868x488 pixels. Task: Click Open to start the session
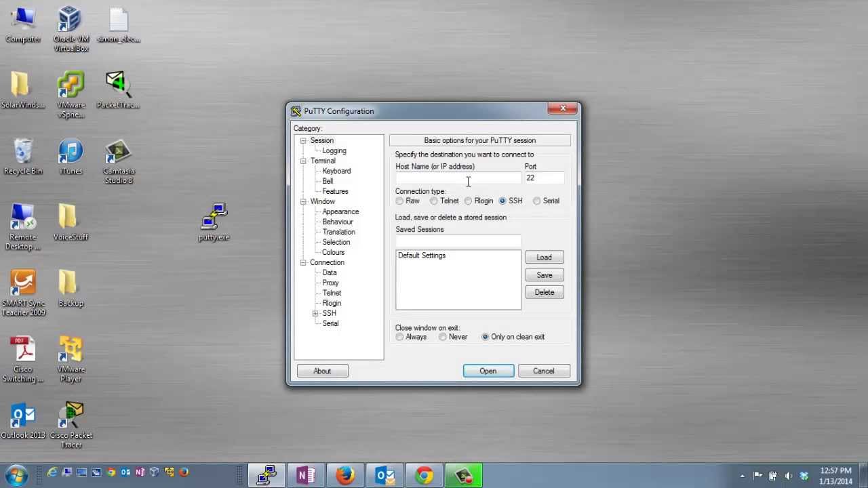[488, 371]
